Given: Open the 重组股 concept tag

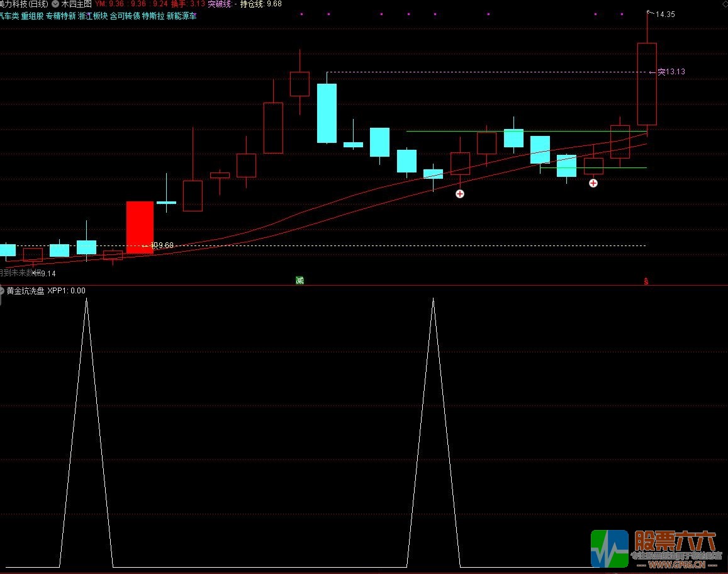Looking at the screenshot, I should (33, 16).
